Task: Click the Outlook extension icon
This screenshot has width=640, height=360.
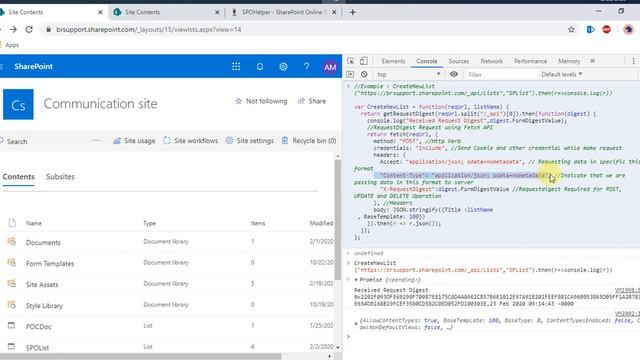Action: pyautogui.click(x=590, y=29)
